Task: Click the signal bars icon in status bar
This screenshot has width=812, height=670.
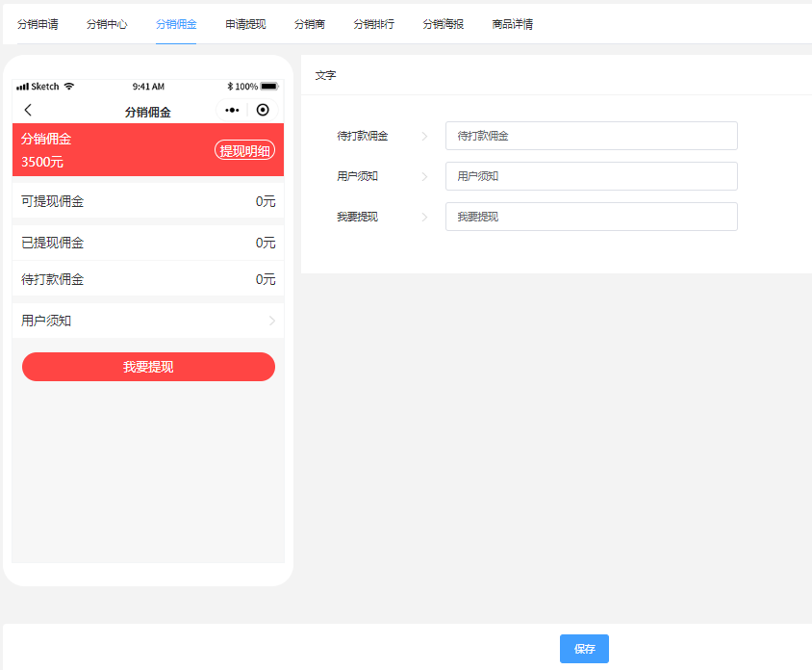Action: 22,87
